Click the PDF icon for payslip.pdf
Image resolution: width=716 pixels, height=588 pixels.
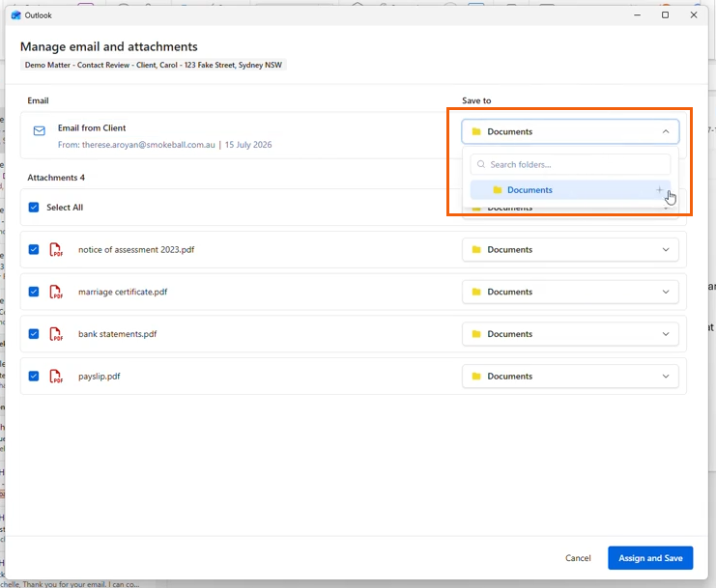tap(56, 377)
